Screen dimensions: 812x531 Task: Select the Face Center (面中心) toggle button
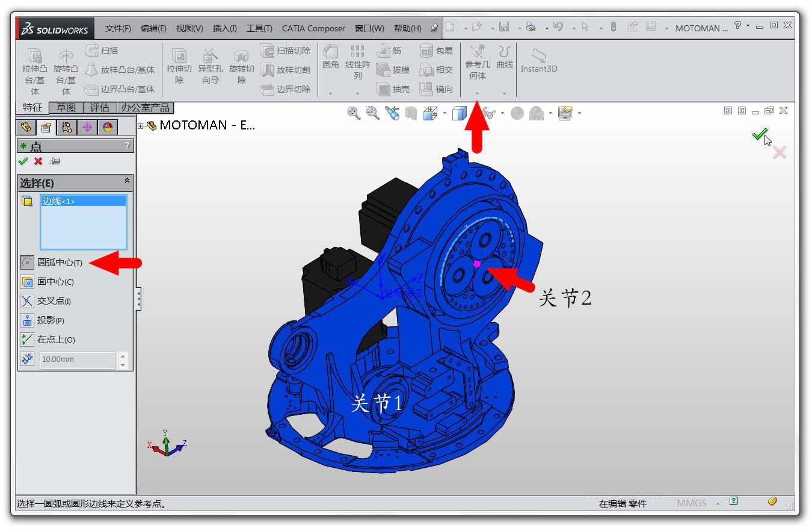pyautogui.click(x=27, y=282)
